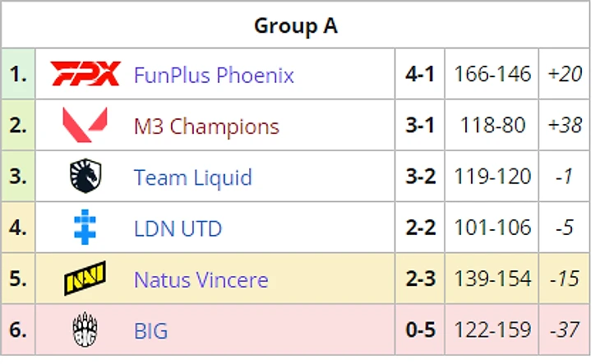Click the BIG team logo
Viewport: 600px width, 364px height.
(x=85, y=330)
